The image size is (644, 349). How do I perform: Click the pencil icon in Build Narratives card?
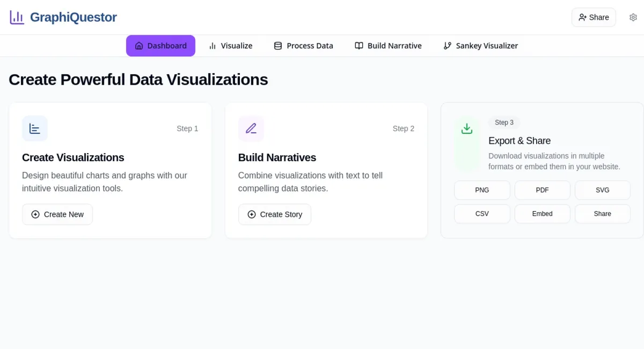251,129
